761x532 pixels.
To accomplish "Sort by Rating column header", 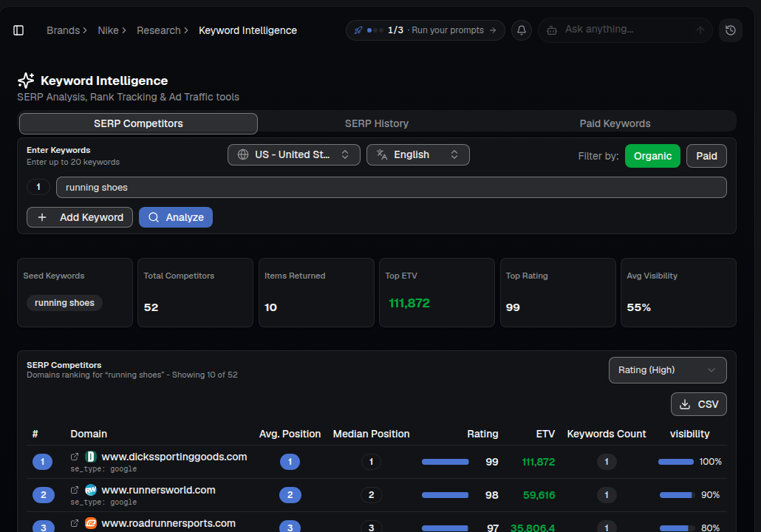I will coord(482,434).
